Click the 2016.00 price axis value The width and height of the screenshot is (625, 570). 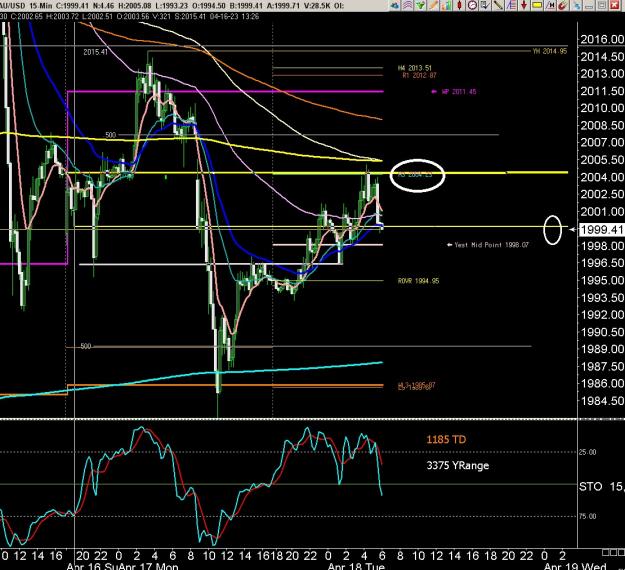tap(602, 39)
